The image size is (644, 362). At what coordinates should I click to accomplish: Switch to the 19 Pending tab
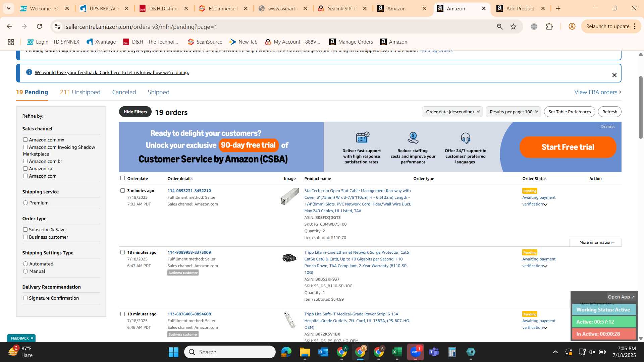coord(32,92)
